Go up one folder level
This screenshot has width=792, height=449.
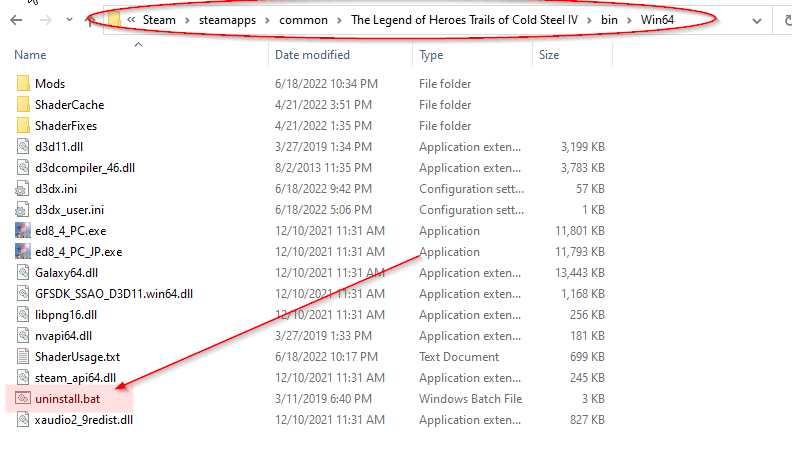[x=91, y=21]
